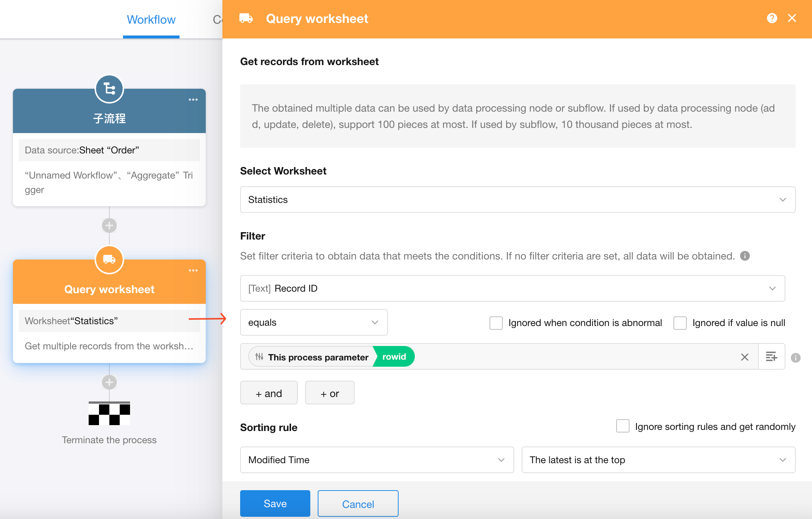Click the help question mark icon
Viewport: 812px width, 519px height.
point(772,18)
